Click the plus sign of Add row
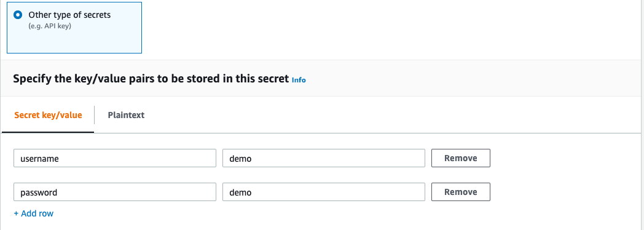The width and height of the screenshot is (644, 230). tap(16, 213)
